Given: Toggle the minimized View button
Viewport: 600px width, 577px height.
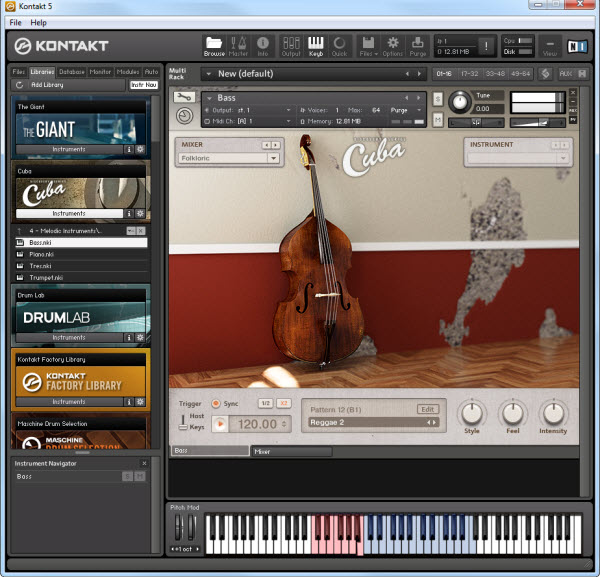Looking at the screenshot, I should click(x=549, y=46).
